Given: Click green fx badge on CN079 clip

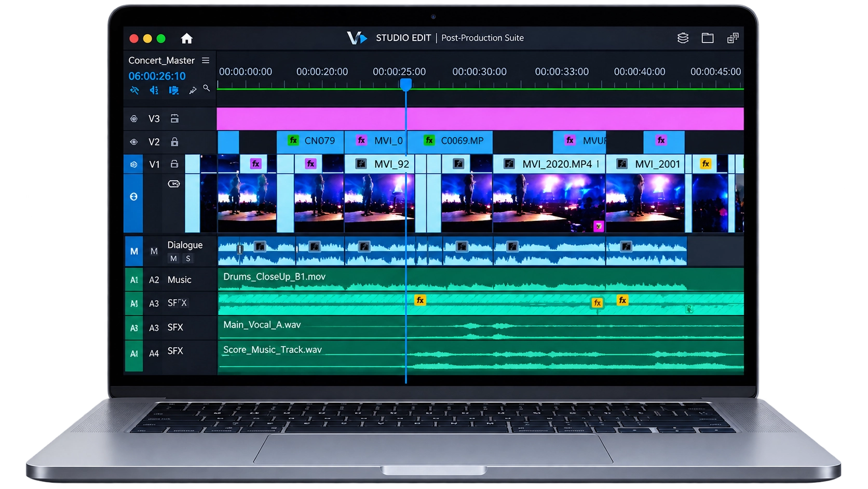Looking at the screenshot, I should [x=293, y=140].
